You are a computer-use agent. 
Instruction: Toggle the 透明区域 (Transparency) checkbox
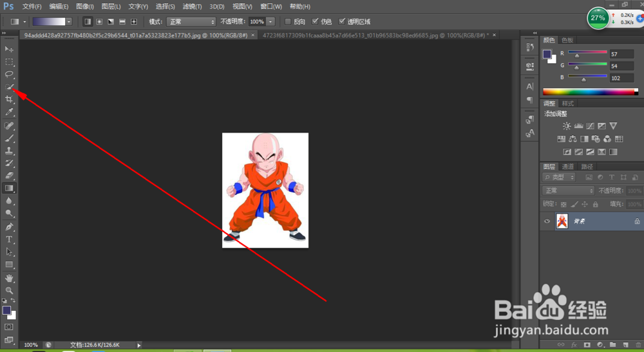pos(342,21)
